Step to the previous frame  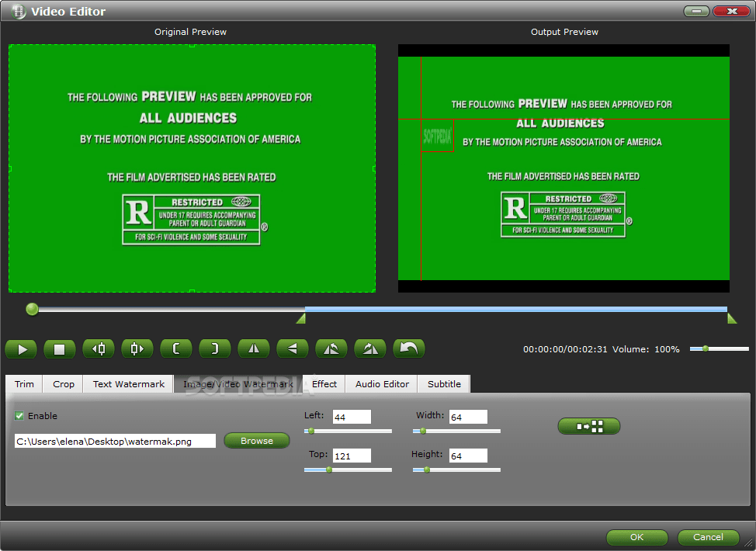pyautogui.click(x=99, y=348)
